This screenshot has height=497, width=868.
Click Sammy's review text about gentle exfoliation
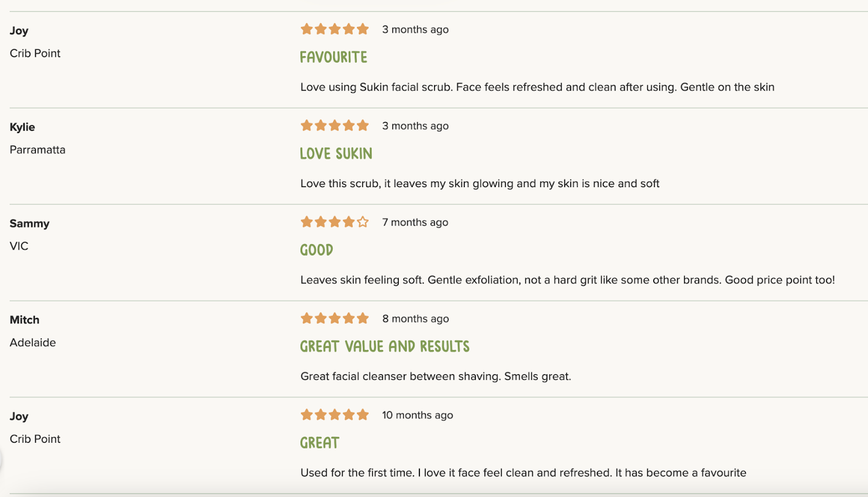pos(568,280)
